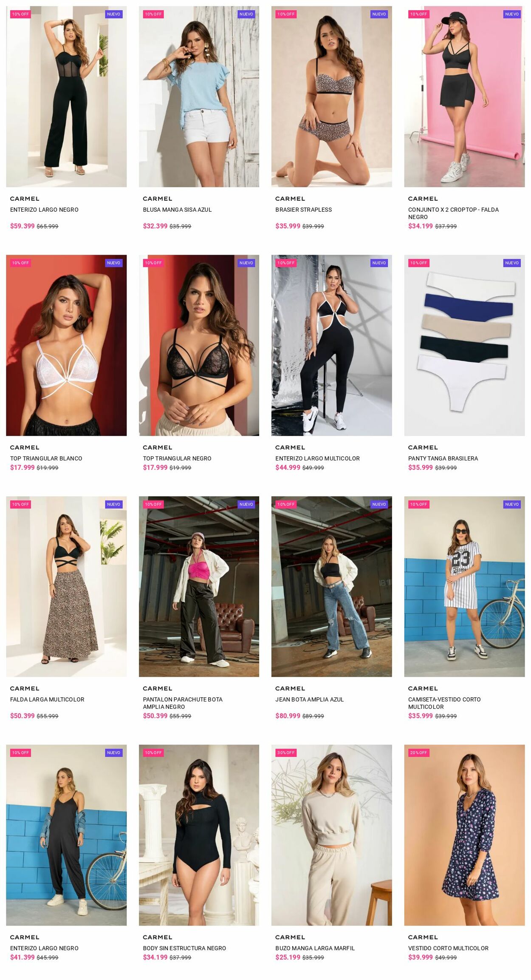The image size is (531, 980).
Task: Select the Conjunto X 2 Croptop - Falda Negro title
Action: (453, 213)
